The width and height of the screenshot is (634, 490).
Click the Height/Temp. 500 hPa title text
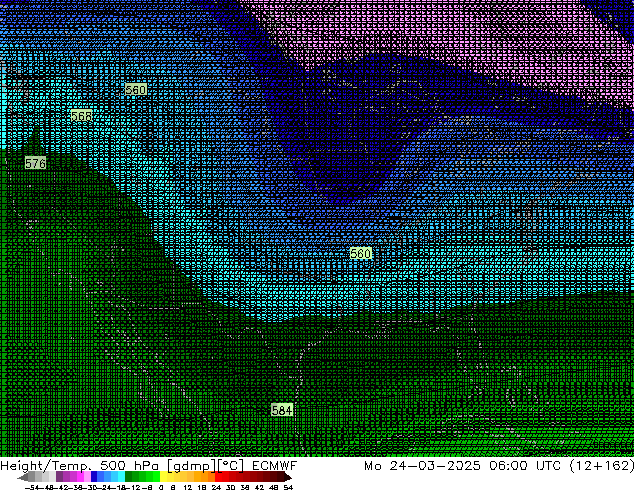point(80,466)
